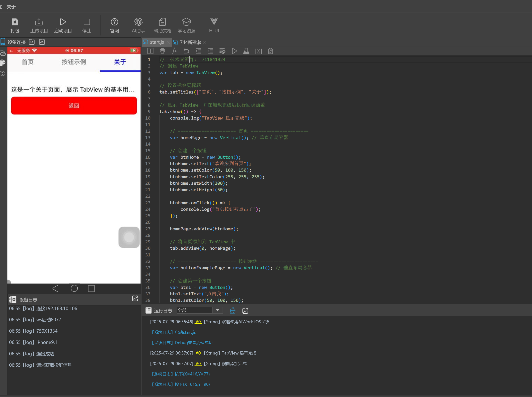Image resolution: width=532 pixels, height=397 pixels.
Task: Clear run logs with the broom icon
Action: pos(232,310)
